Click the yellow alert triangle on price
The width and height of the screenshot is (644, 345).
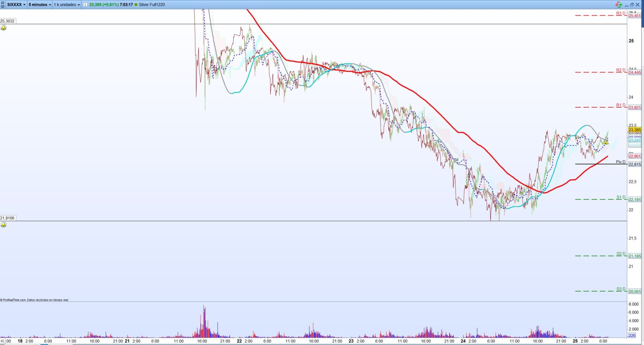coord(606,142)
